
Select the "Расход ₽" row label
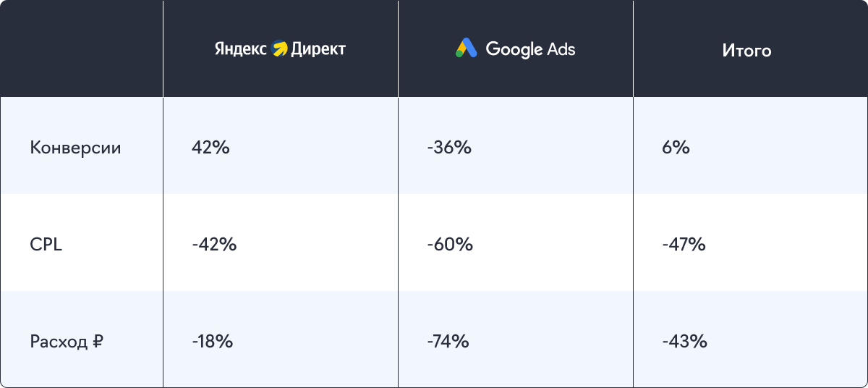point(66,342)
